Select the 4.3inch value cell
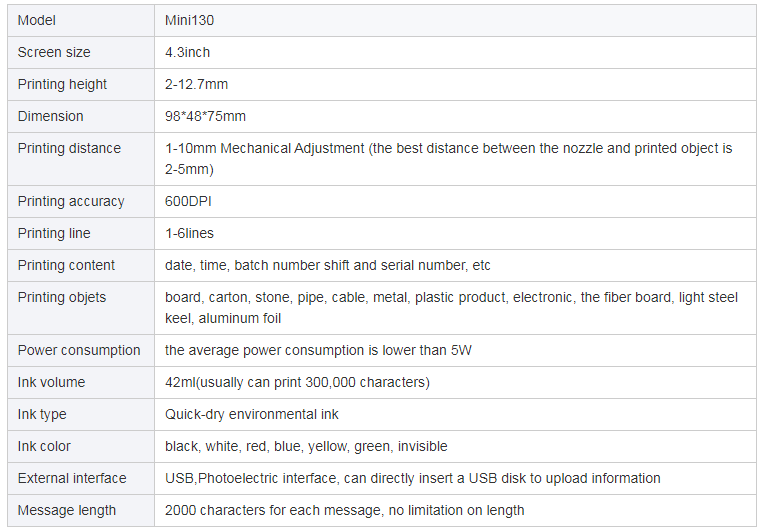This screenshot has height=532, width=764. (455, 52)
